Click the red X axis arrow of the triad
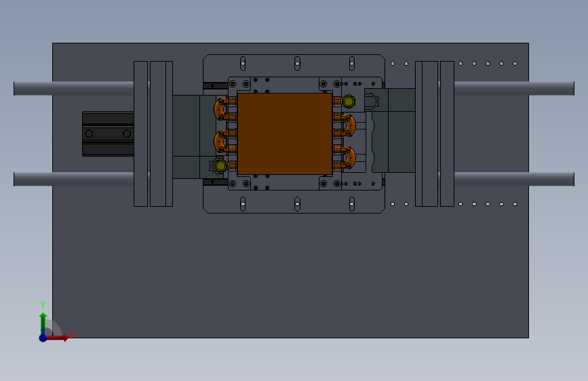This screenshot has width=588, height=381. 57,338
